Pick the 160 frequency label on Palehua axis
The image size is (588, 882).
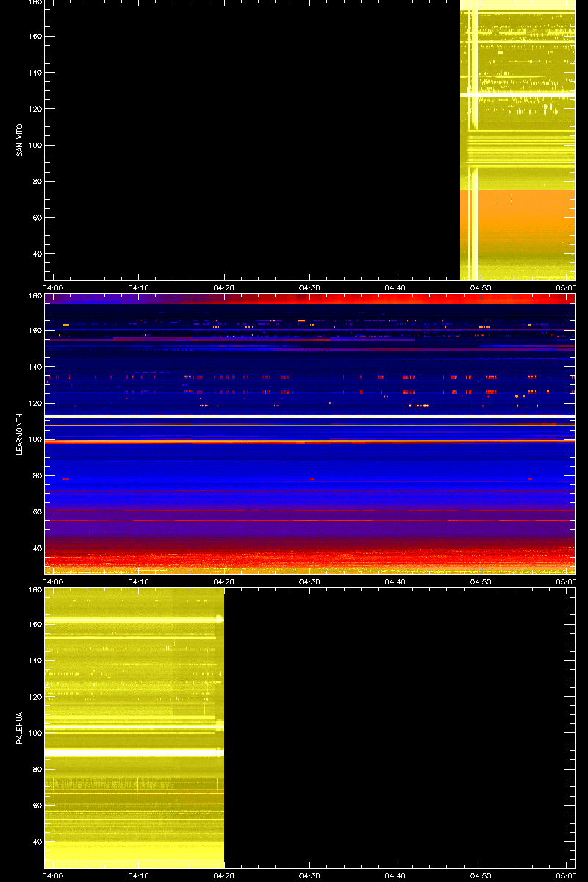[x=35, y=625]
